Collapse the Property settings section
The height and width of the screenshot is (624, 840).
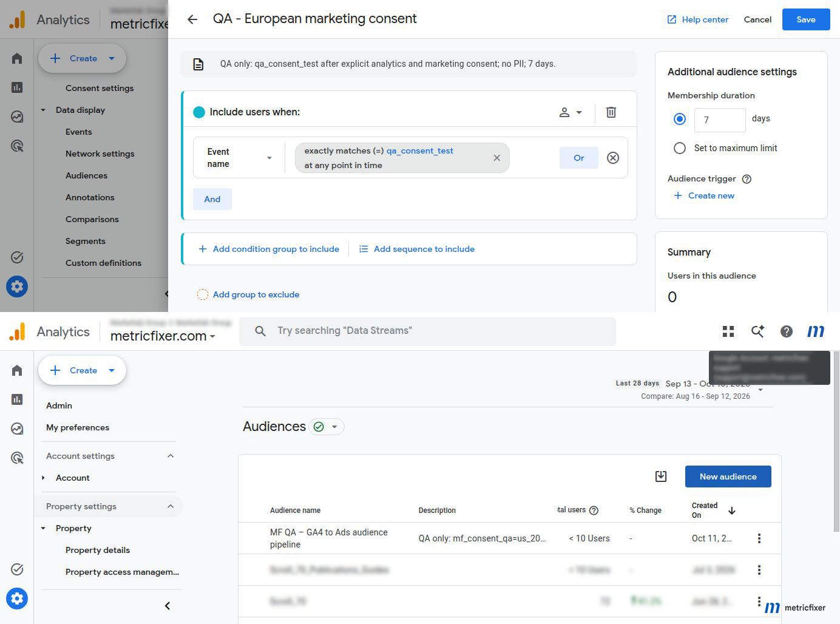click(171, 506)
